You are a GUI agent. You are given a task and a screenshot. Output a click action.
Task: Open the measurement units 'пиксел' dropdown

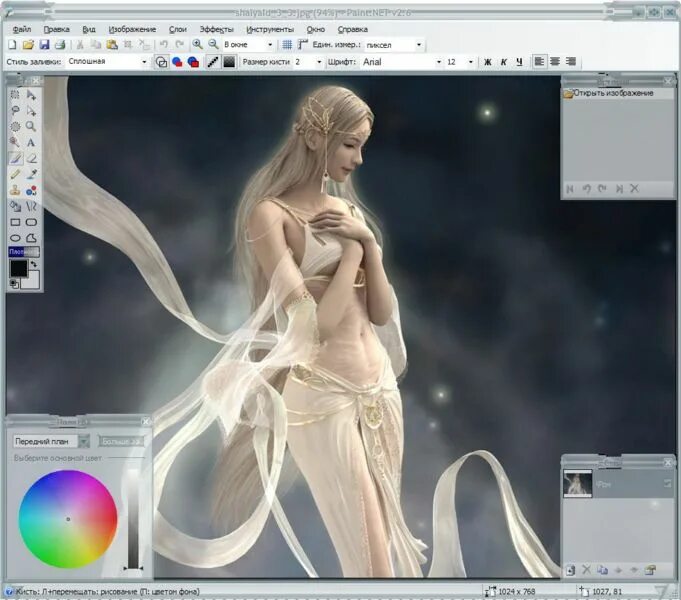click(419, 44)
